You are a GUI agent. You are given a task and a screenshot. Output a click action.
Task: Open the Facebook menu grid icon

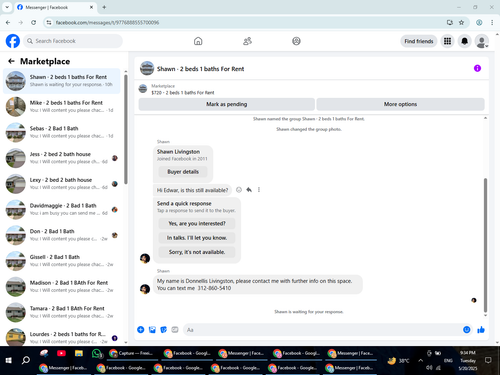pos(447,41)
